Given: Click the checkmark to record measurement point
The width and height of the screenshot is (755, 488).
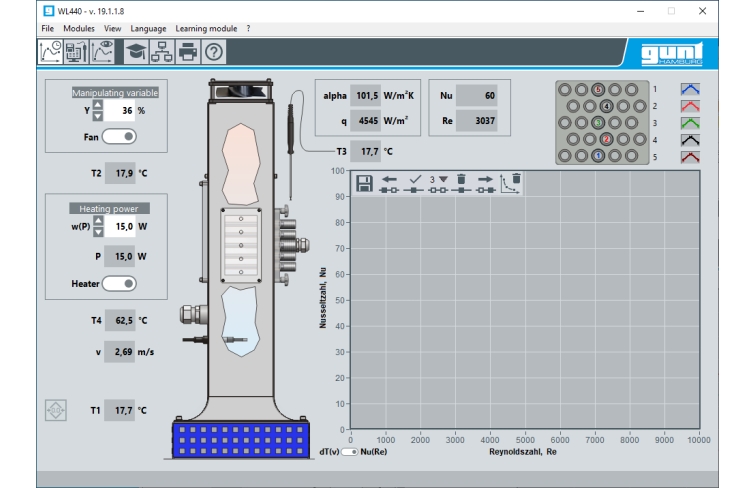Looking at the screenshot, I should 415,183.
